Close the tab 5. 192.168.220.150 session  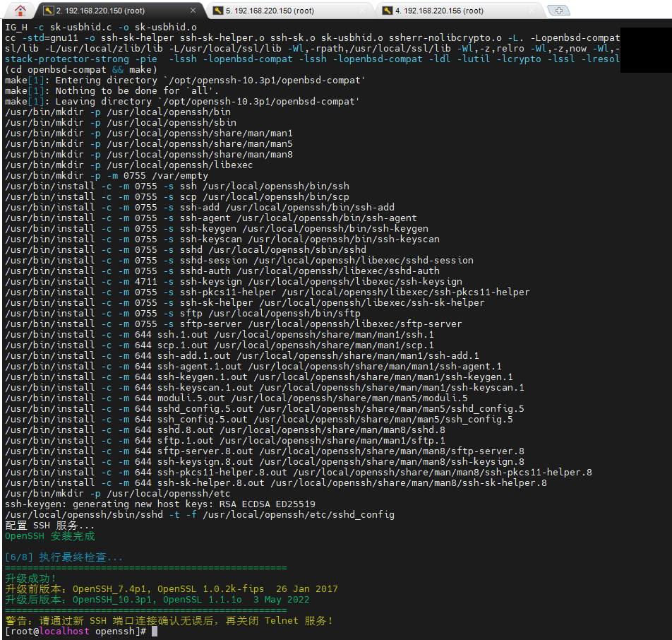(x=363, y=11)
